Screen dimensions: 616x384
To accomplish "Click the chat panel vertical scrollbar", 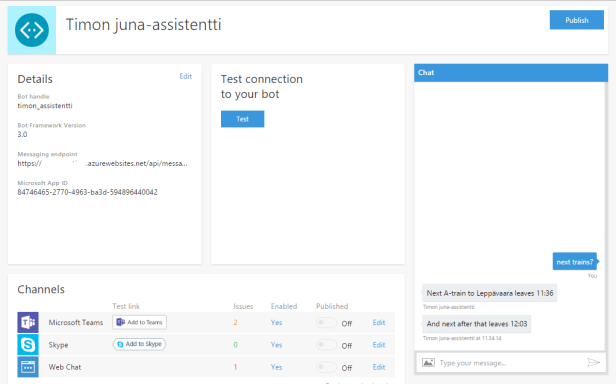I will (x=607, y=216).
